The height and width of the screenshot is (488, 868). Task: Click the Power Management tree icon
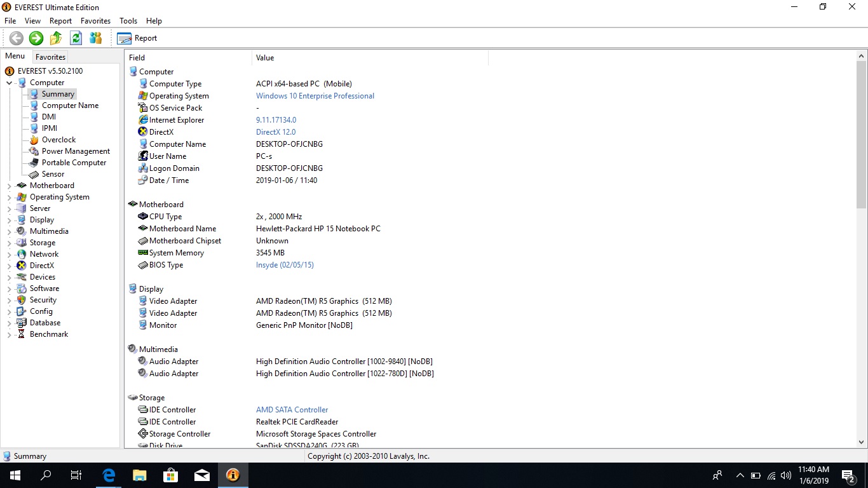pos(34,151)
